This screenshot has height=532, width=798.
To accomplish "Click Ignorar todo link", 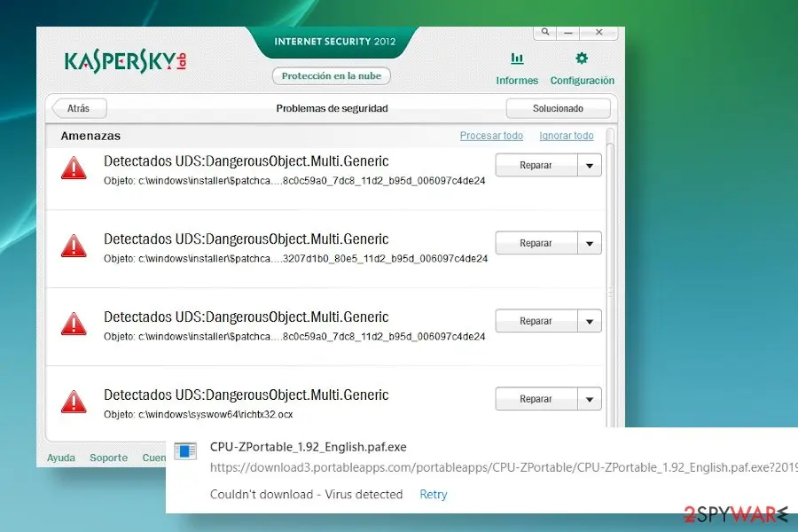I will (x=567, y=136).
